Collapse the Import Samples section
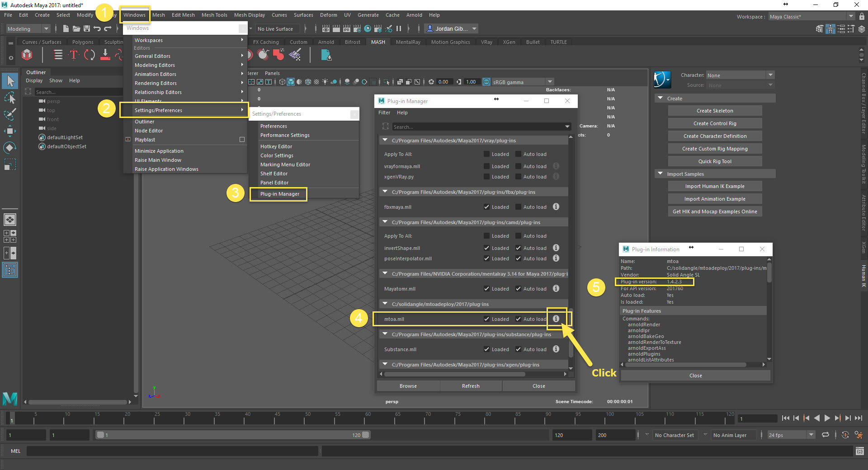Viewport: 868px width, 470px height. point(660,174)
